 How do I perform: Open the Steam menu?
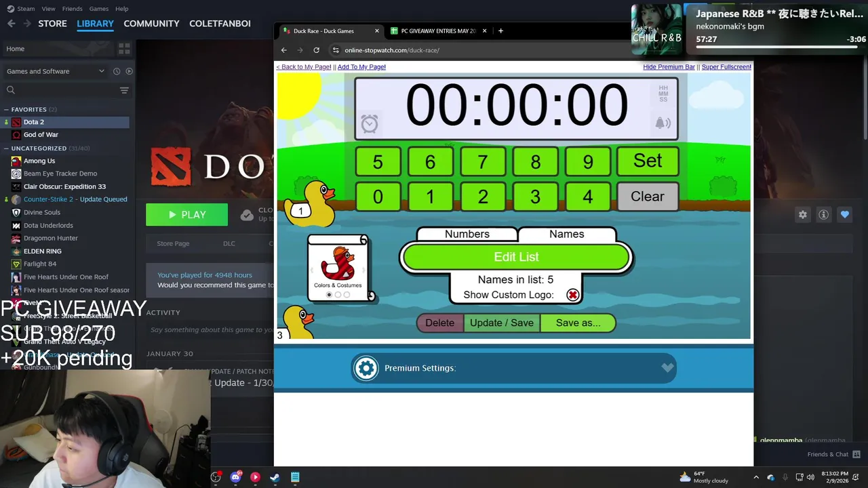(21, 9)
